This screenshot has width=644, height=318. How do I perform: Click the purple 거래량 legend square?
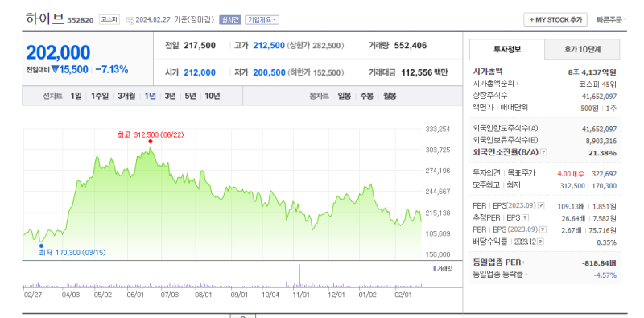(434, 268)
